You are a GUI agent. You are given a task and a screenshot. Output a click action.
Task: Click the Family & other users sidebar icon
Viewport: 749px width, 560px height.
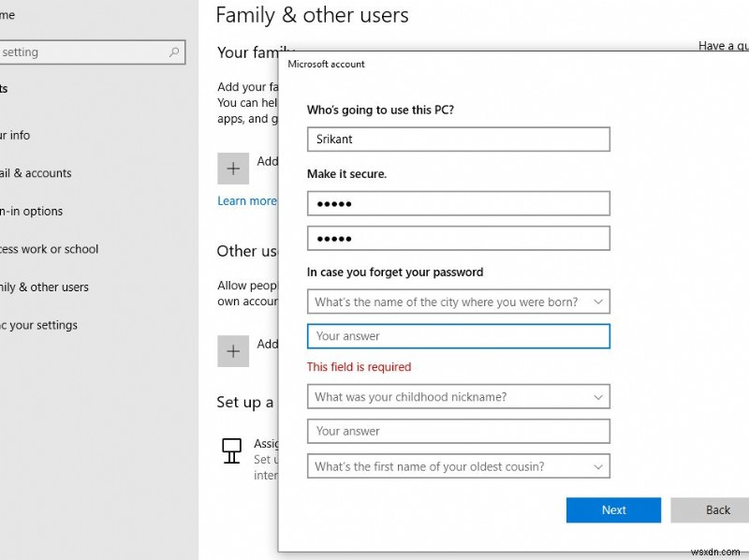pyautogui.click(x=5, y=287)
